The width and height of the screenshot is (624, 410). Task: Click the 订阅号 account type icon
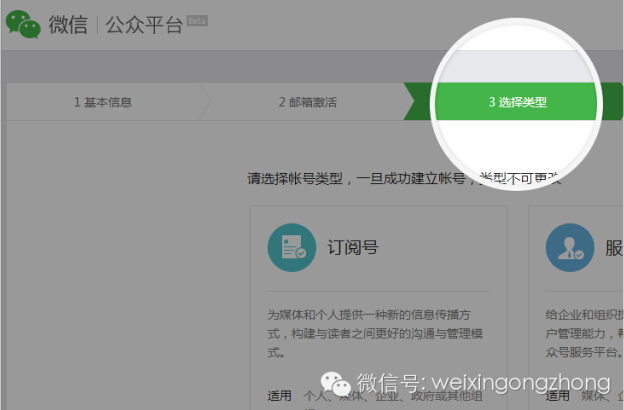(292, 248)
